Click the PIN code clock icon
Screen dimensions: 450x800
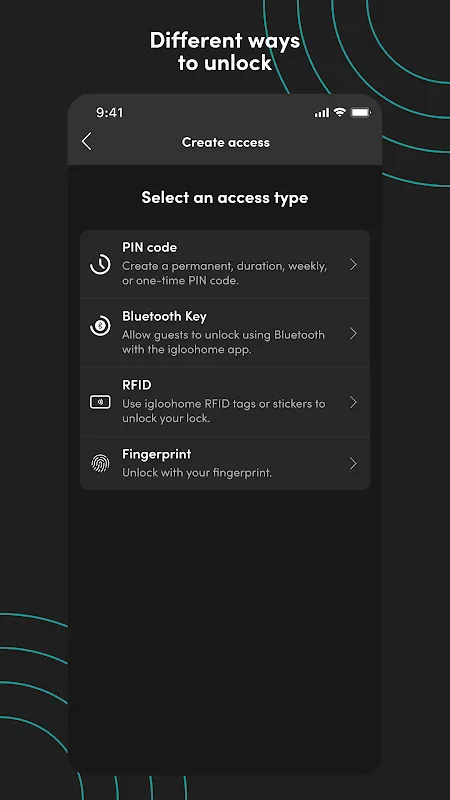[x=100, y=265]
